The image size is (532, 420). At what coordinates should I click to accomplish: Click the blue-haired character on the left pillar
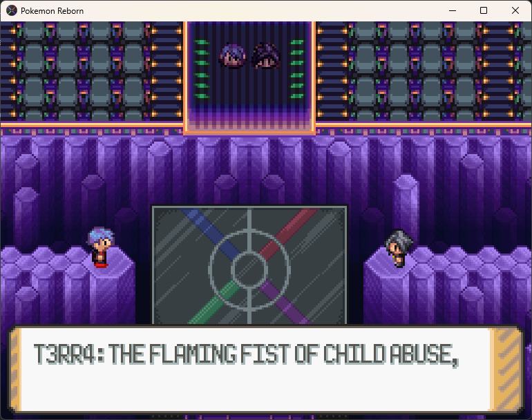[101, 247]
